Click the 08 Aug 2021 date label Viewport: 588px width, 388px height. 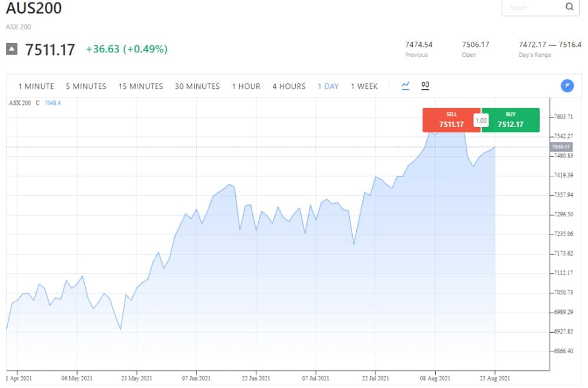coord(435,378)
